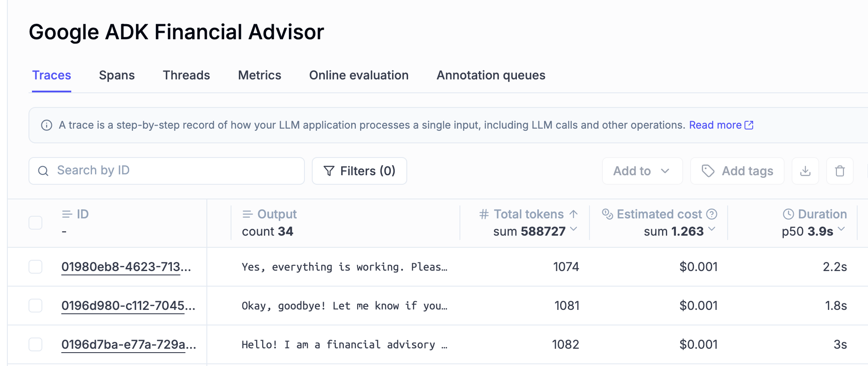Open the Add to dropdown
The image size is (868, 366).
point(642,171)
